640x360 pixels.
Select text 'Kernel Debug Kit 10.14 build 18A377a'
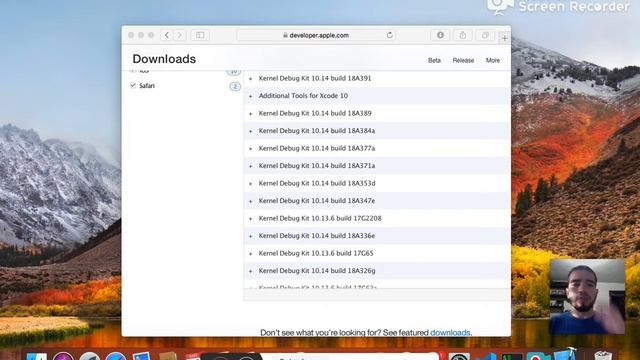317,148
